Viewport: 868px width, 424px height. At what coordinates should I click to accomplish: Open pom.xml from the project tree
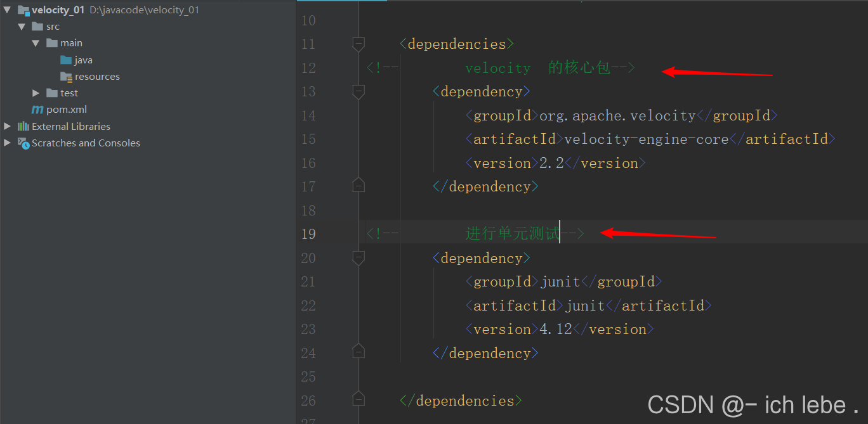point(67,110)
